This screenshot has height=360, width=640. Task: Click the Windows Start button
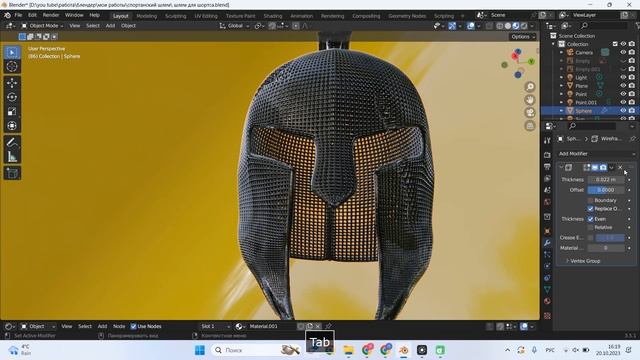[200, 350]
